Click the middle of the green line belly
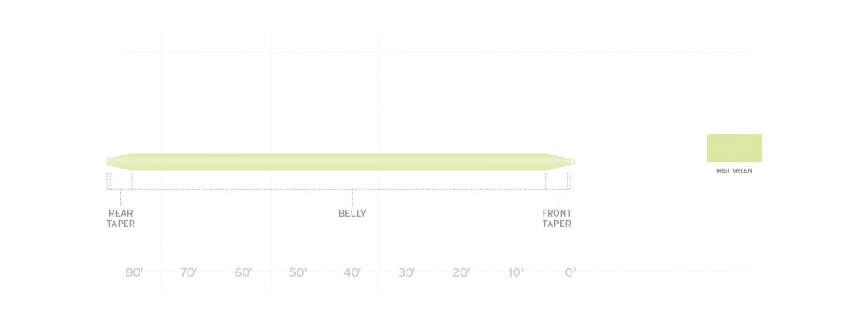This screenshot has width=868, height=324. [x=338, y=162]
